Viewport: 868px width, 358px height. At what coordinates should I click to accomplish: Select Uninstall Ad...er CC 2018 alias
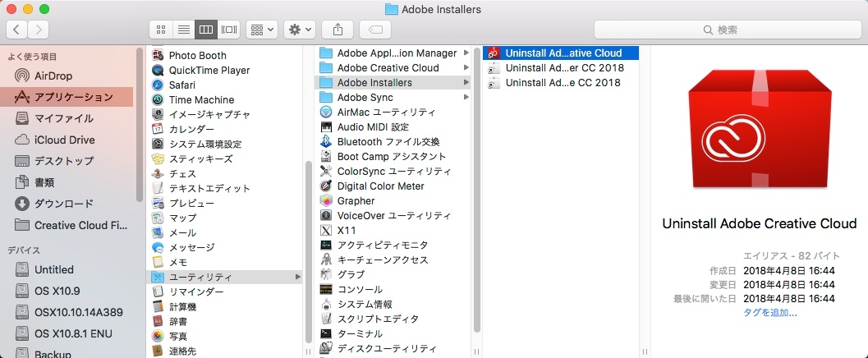561,68
